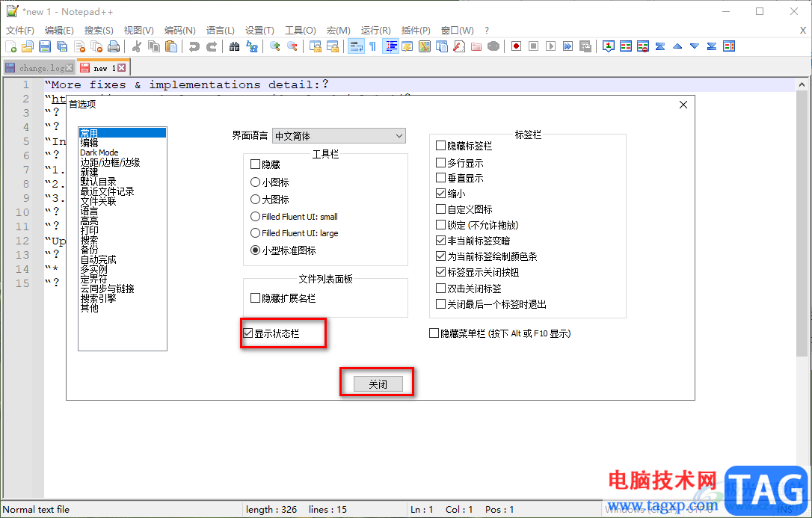The image size is (812, 518).
Task: Select 云同步与链接 in preferences list
Action: [x=107, y=289]
